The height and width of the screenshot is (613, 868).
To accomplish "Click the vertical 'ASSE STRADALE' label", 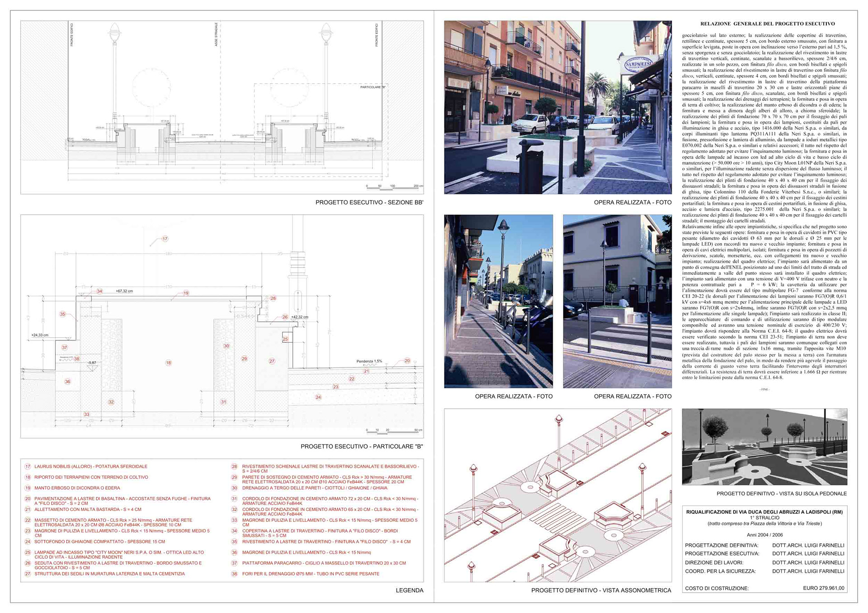I will click(216, 34).
